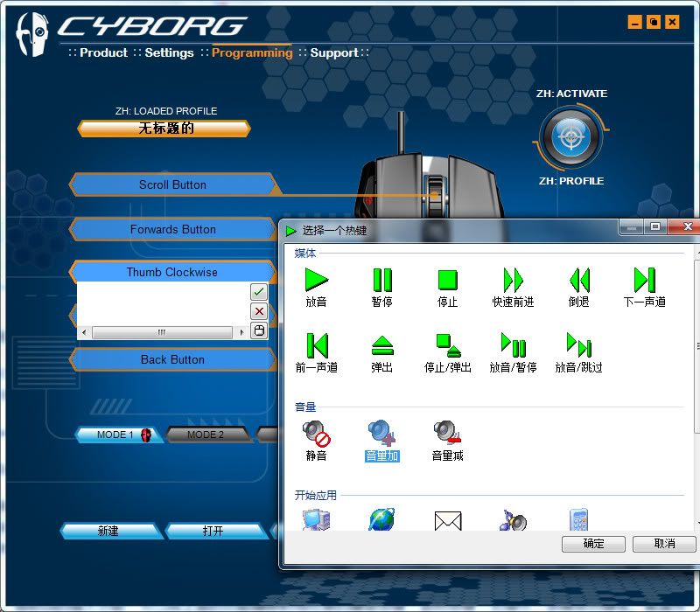Expand the Scroll Button assignment
The width and height of the screenshot is (700, 612).
[172, 184]
